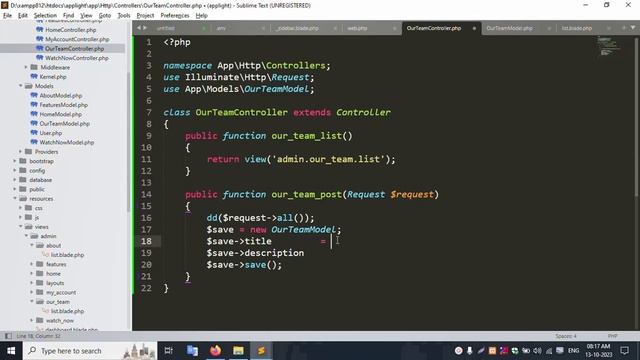Click the database folder icon

[23, 180]
